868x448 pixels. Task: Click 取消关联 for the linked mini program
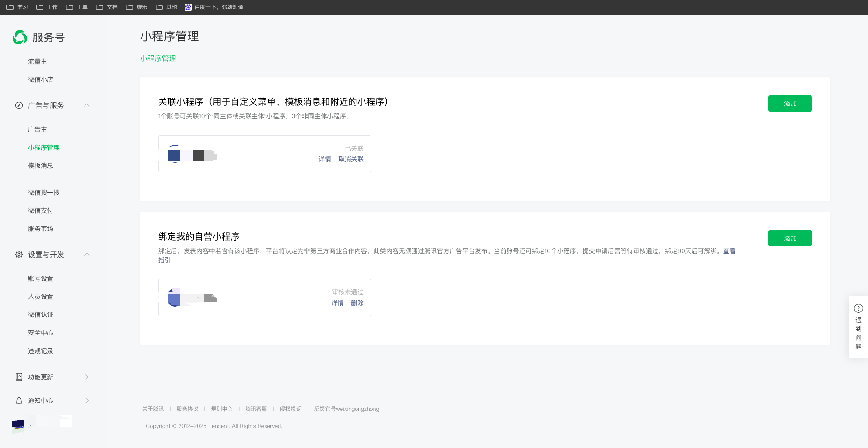coord(351,159)
